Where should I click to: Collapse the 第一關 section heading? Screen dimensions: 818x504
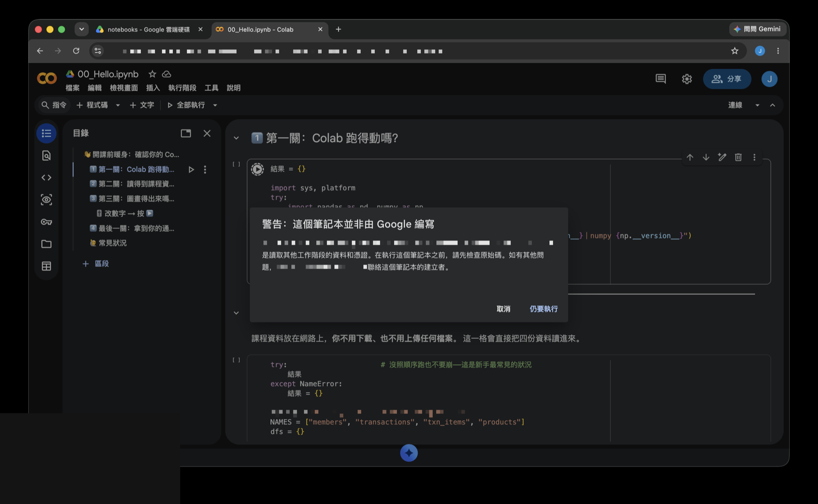point(236,138)
